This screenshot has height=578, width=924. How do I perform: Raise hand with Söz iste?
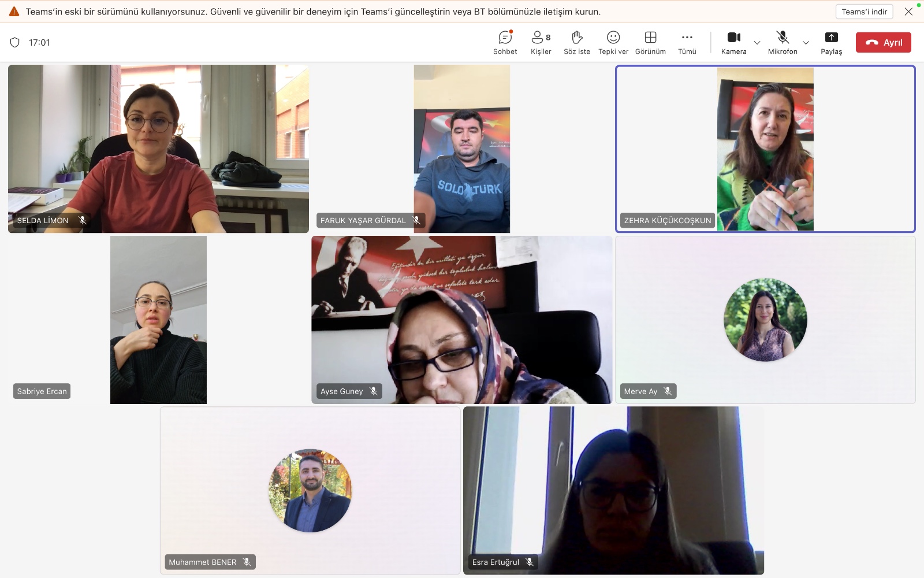(576, 42)
